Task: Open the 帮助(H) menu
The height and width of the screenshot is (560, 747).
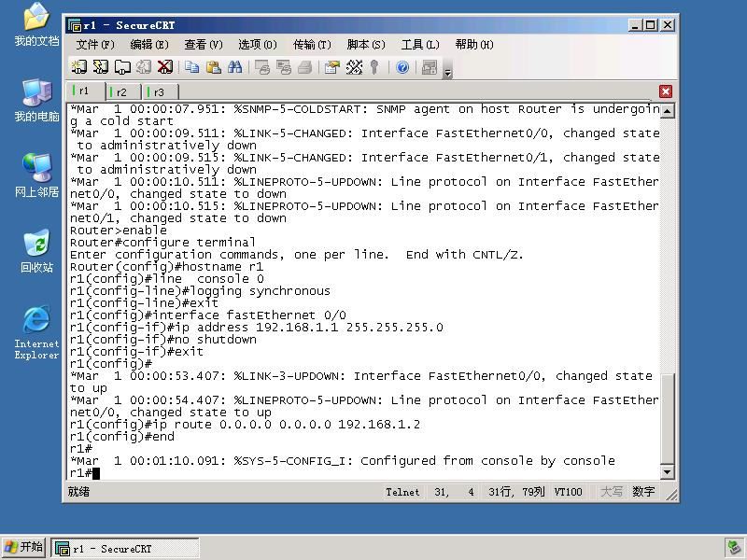Action: [x=474, y=45]
